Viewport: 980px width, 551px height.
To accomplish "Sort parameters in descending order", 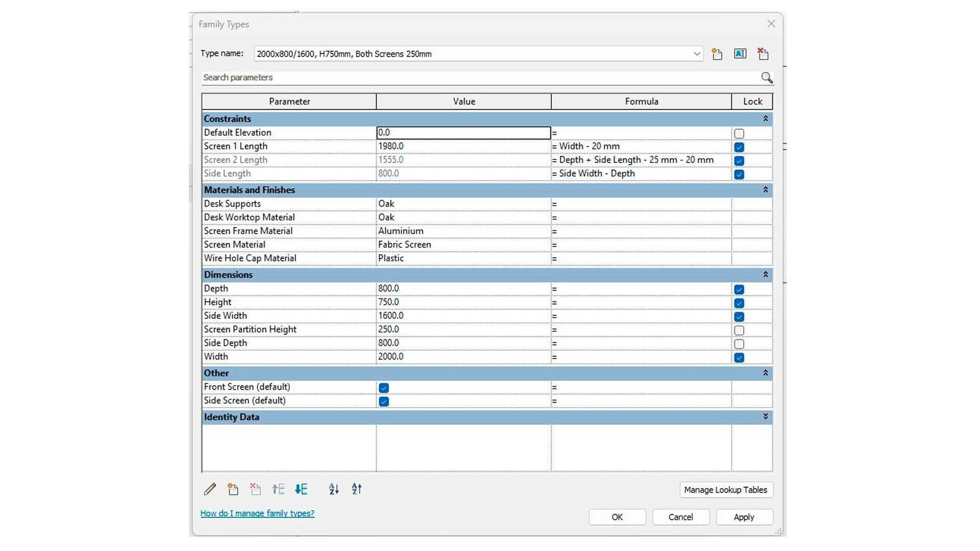I will click(x=357, y=489).
